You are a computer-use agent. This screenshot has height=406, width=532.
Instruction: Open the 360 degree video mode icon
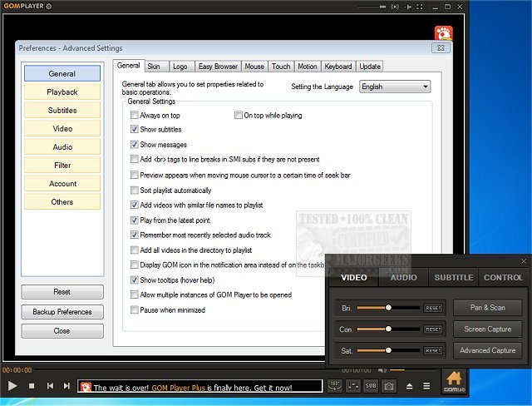[335, 386]
